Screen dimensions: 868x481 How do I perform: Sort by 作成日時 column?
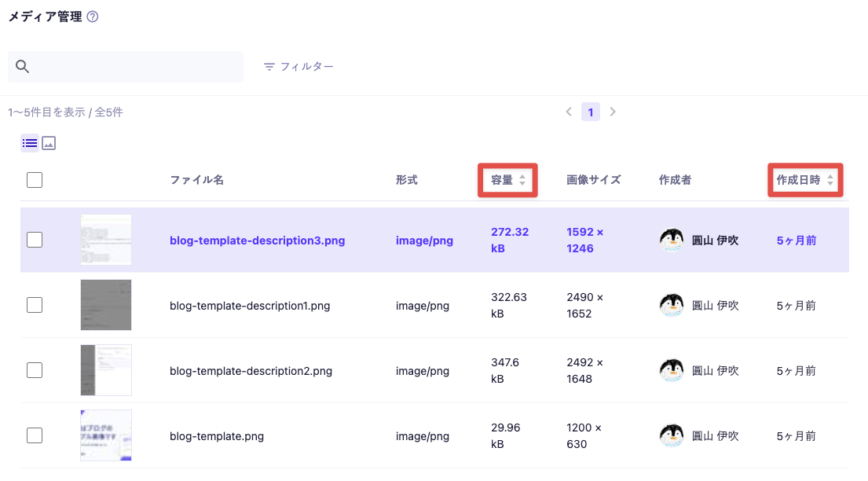(x=804, y=180)
